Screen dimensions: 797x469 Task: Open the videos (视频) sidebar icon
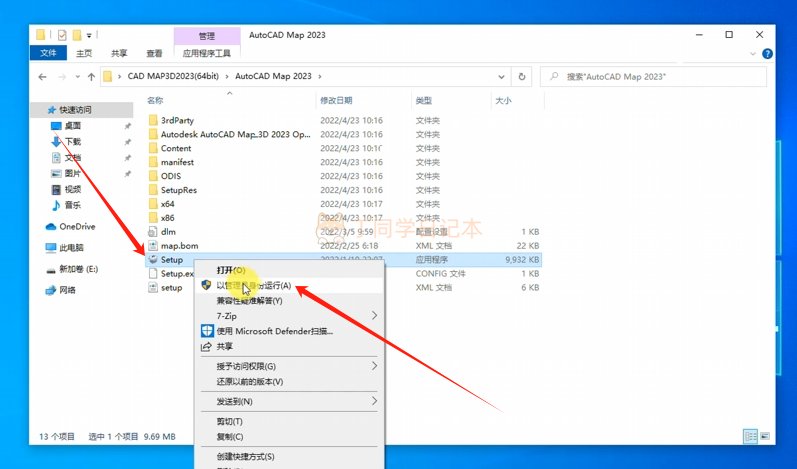coord(56,190)
